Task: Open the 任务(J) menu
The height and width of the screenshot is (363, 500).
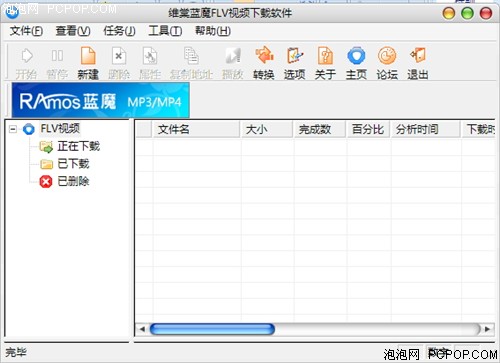Action: 119,31
